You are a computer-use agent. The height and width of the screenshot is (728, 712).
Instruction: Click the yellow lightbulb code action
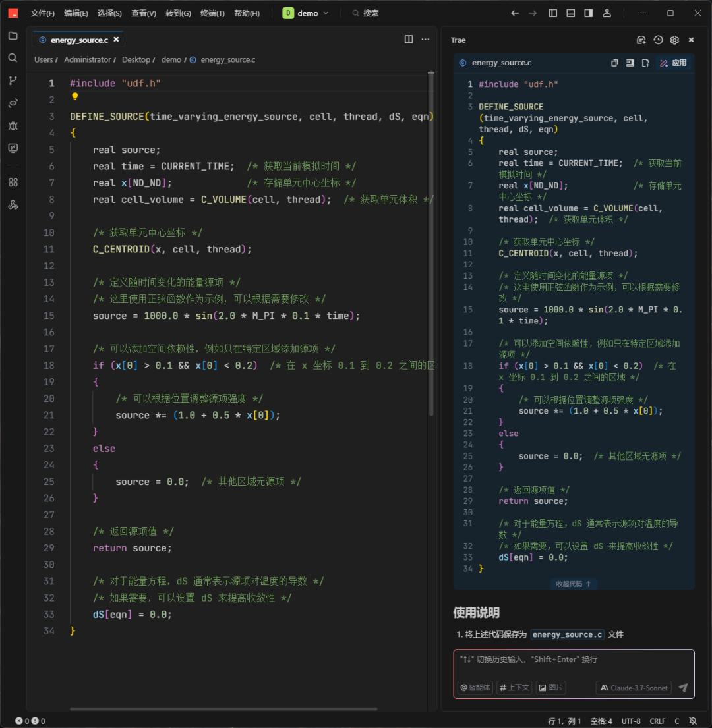75,97
